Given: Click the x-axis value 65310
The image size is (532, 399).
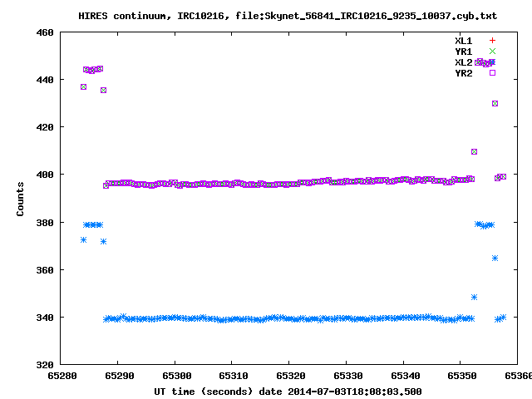Looking at the screenshot, I should 234,376.
